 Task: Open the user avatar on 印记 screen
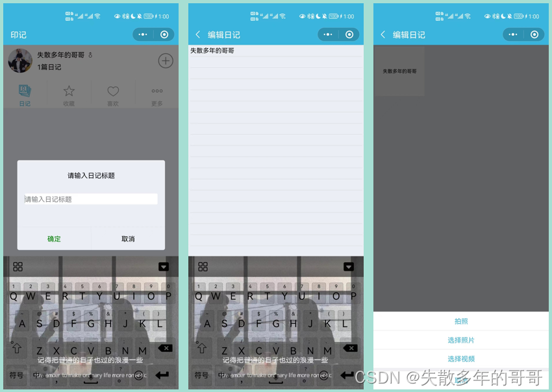click(x=20, y=60)
